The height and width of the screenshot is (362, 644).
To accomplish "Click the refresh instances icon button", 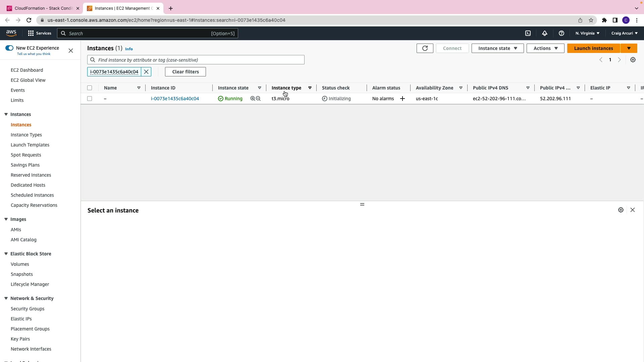I will [425, 48].
